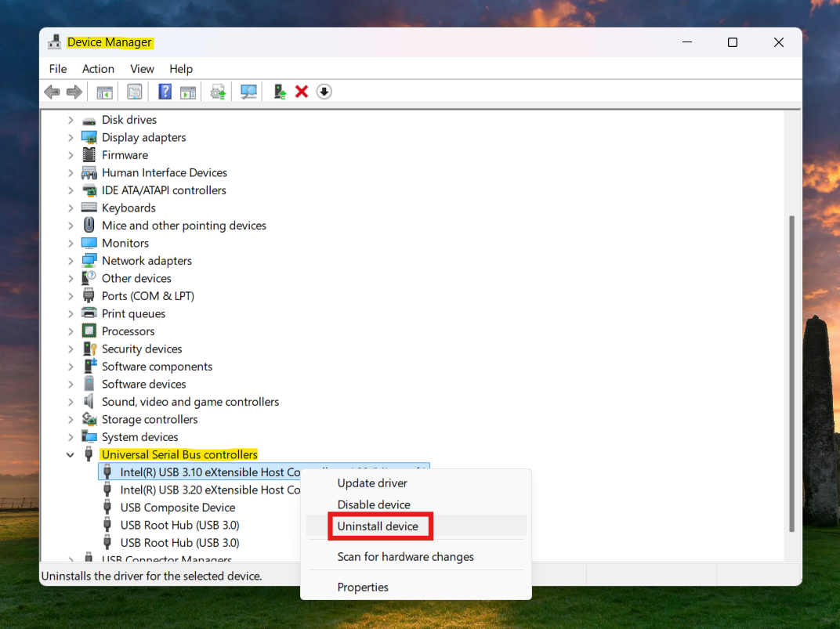The width and height of the screenshot is (840, 629).
Task: Select Update driver from context menu
Action: tap(371, 483)
